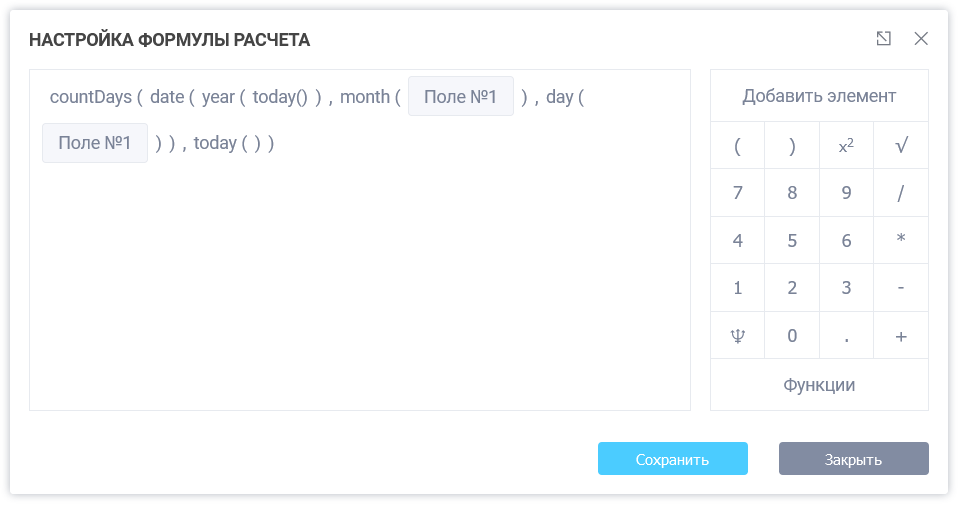The image size is (960, 505).
Task: Select second Поле №1 field chip
Action: 95,143
